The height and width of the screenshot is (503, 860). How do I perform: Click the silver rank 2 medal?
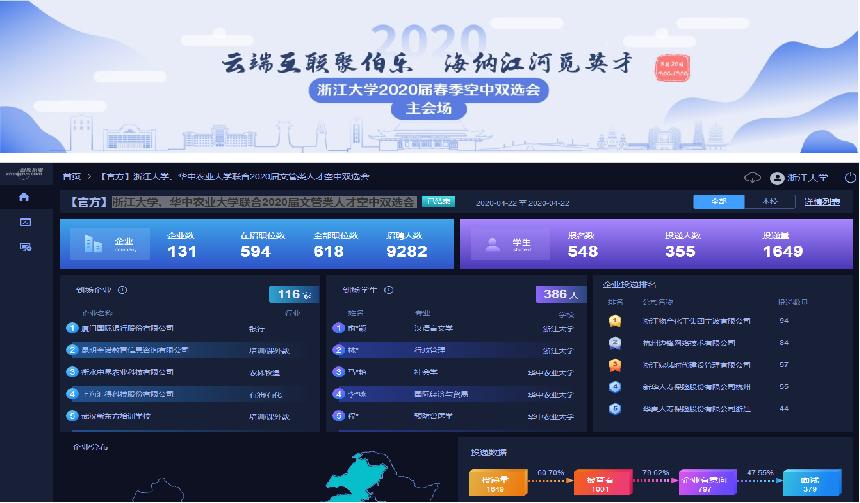(x=615, y=343)
